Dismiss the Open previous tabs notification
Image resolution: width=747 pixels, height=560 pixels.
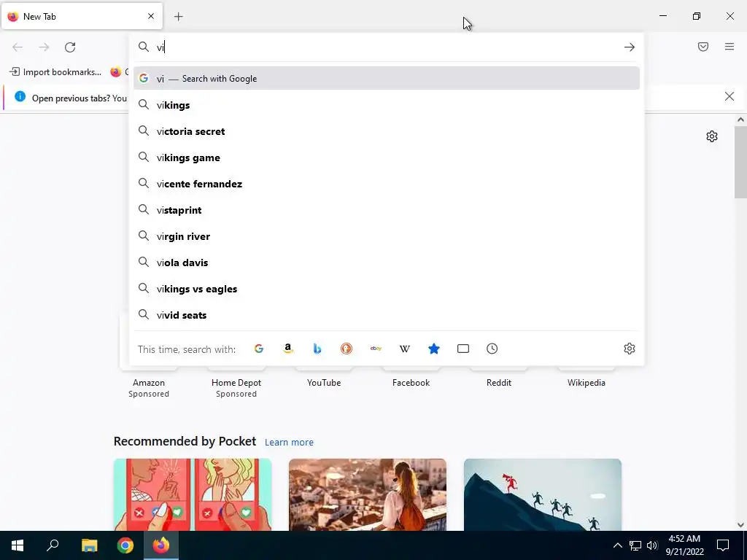click(x=729, y=96)
